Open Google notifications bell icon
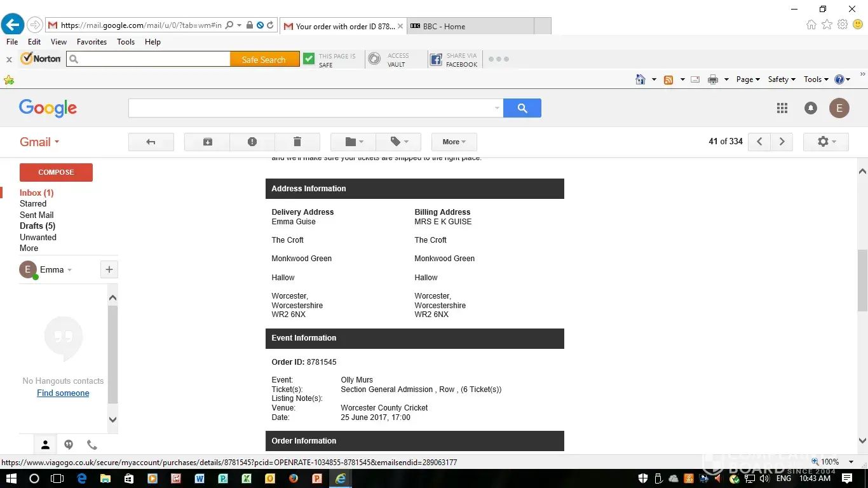 coord(810,108)
